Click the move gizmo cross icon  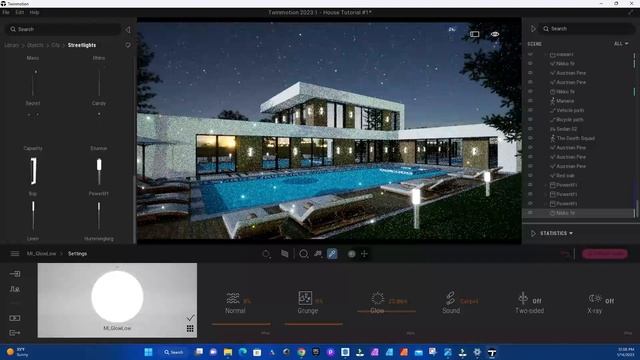(364, 254)
